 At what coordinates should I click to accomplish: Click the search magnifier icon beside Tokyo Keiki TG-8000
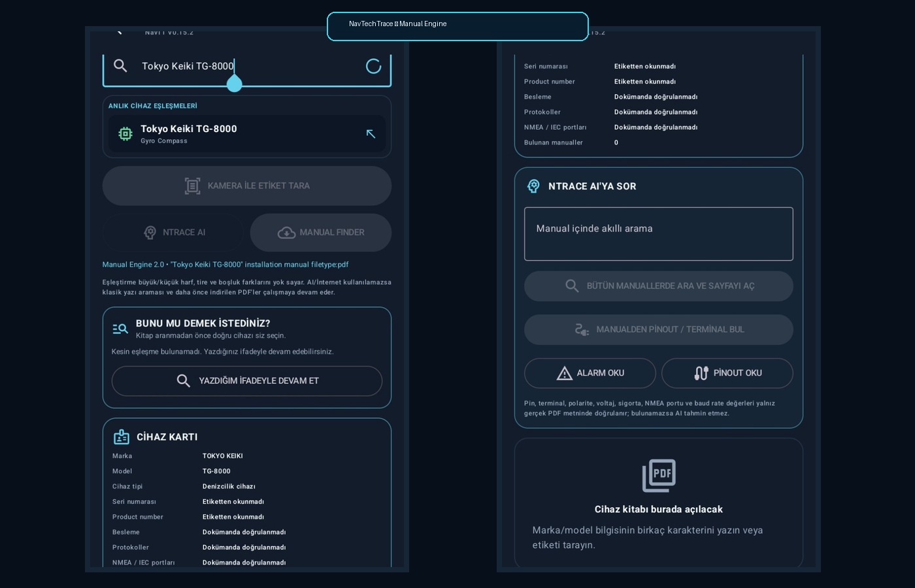point(120,65)
